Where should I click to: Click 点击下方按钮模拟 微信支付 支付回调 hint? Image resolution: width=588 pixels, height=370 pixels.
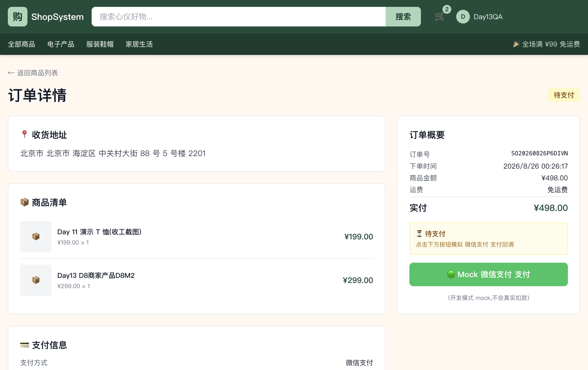point(465,244)
